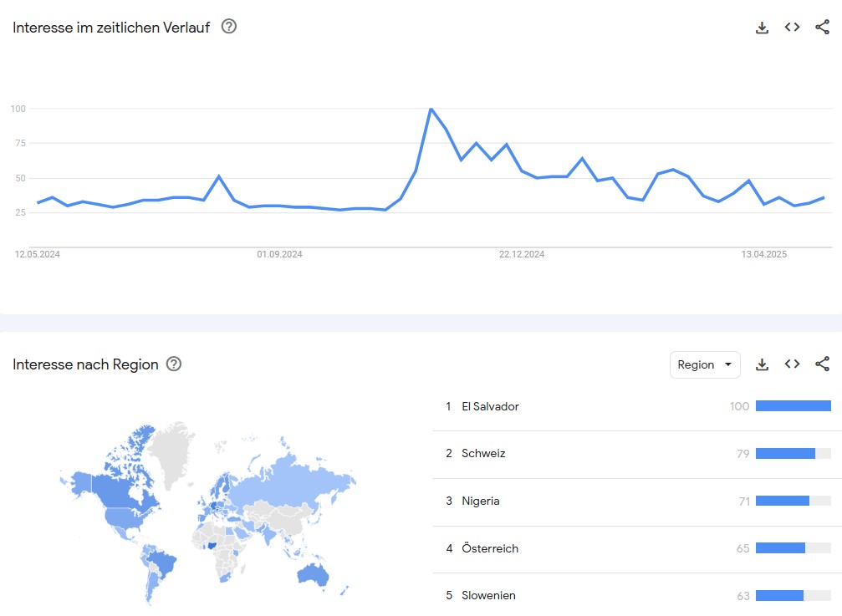Click Australia on the world map
The height and width of the screenshot is (616, 842).
[314, 575]
